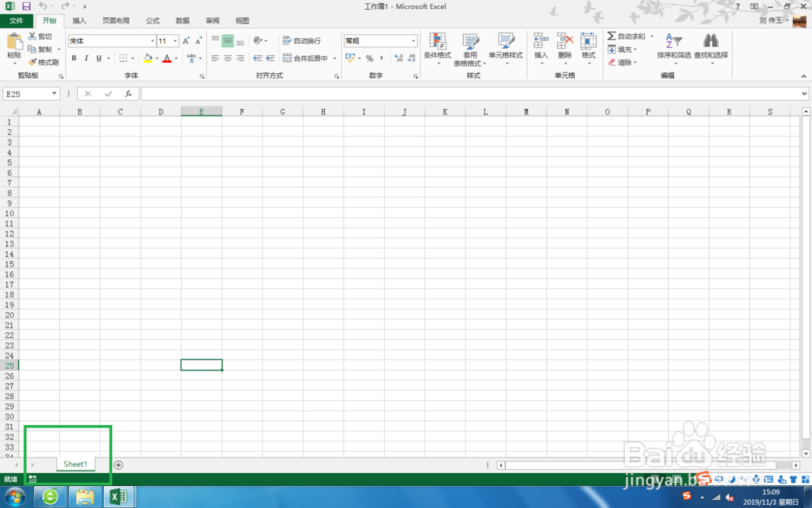
Task: Switch to the 插入 ribbon tab
Action: 79,20
